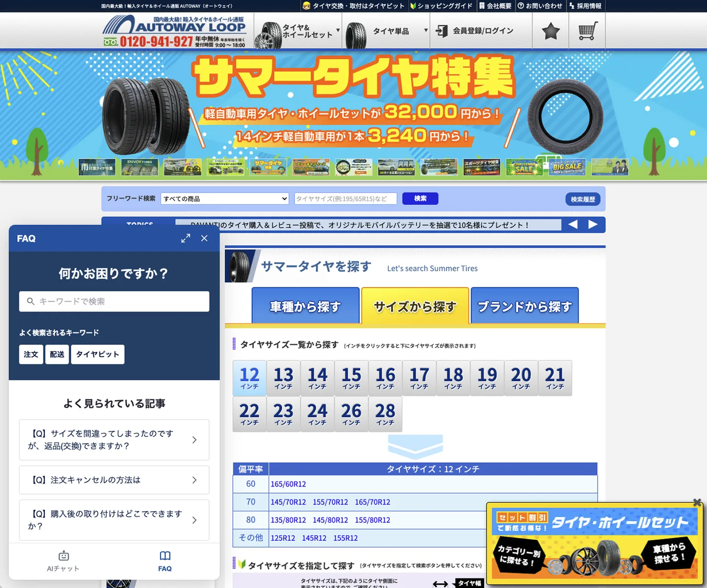Click the blue 検索 button
The width and height of the screenshot is (707, 588).
pyautogui.click(x=420, y=198)
